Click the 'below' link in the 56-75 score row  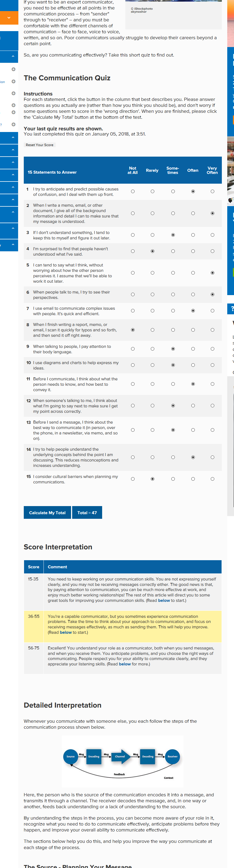[x=125, y=664]
